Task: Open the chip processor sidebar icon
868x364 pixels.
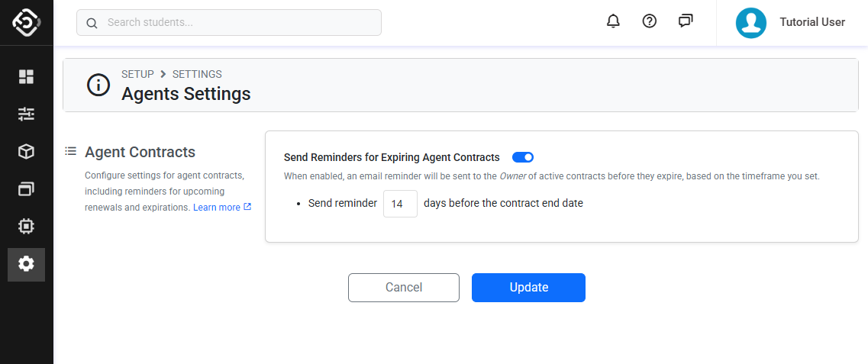Action: click(26, 227)
